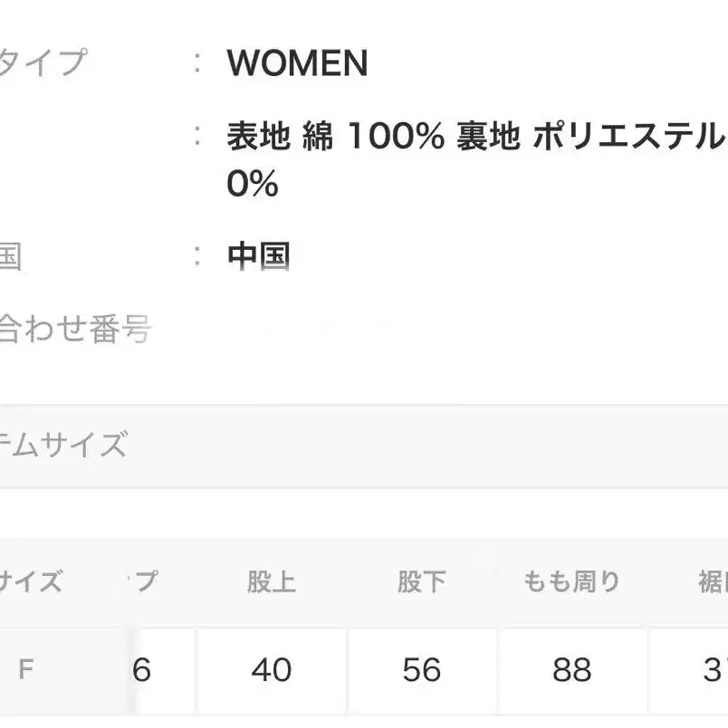Viewport: 728px width, 728px height.
Task: Click the partially visible 6 cell
Action: (x=144, y=670)
